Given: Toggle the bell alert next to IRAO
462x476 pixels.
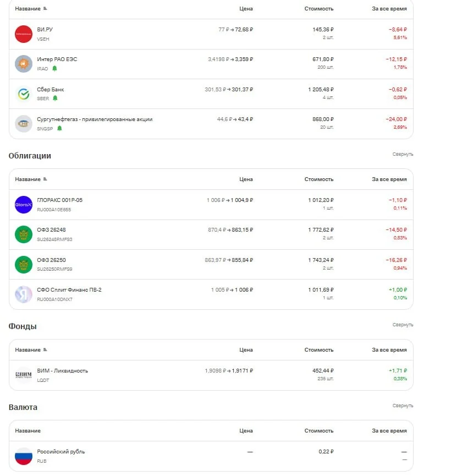Looking at the screenshot, I should pos(54,68).
